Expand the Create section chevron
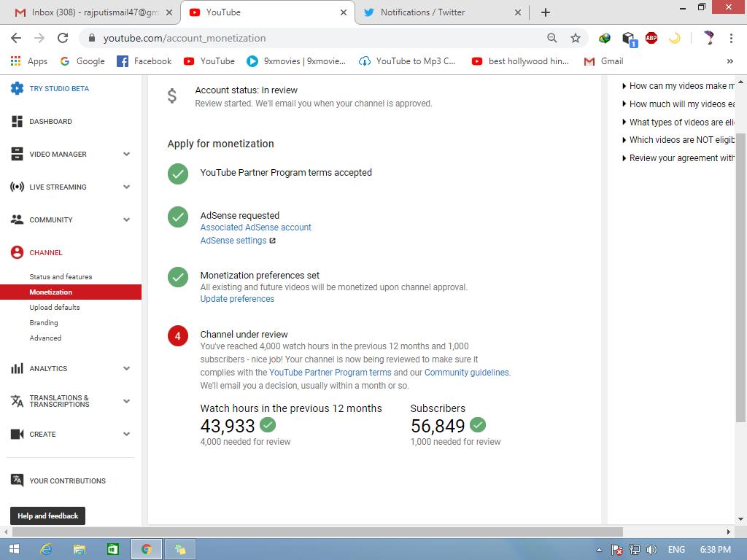The height and width of the screenshot is (560, 747). (126, 434)
